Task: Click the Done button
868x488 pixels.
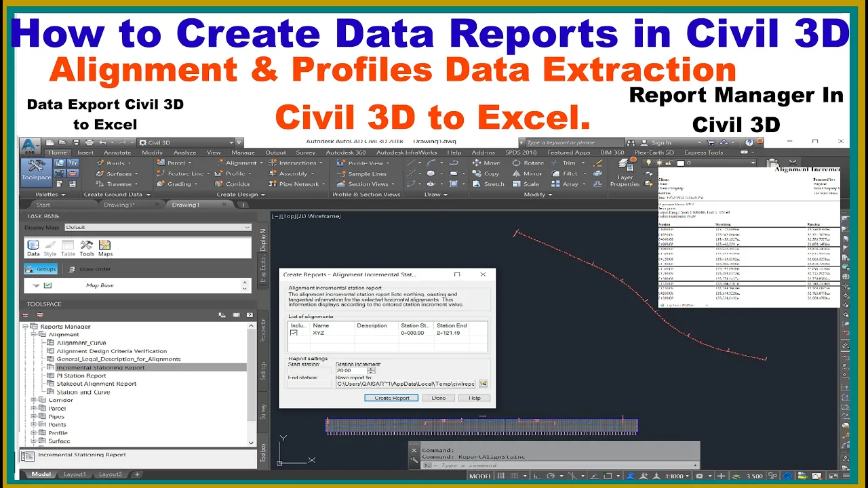Action: pyautogui.click(x=438, y=398)
